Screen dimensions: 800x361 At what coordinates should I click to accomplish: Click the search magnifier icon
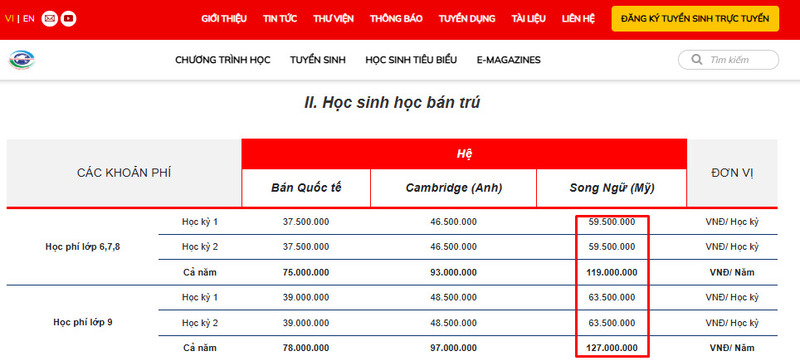tap(696, 60)
